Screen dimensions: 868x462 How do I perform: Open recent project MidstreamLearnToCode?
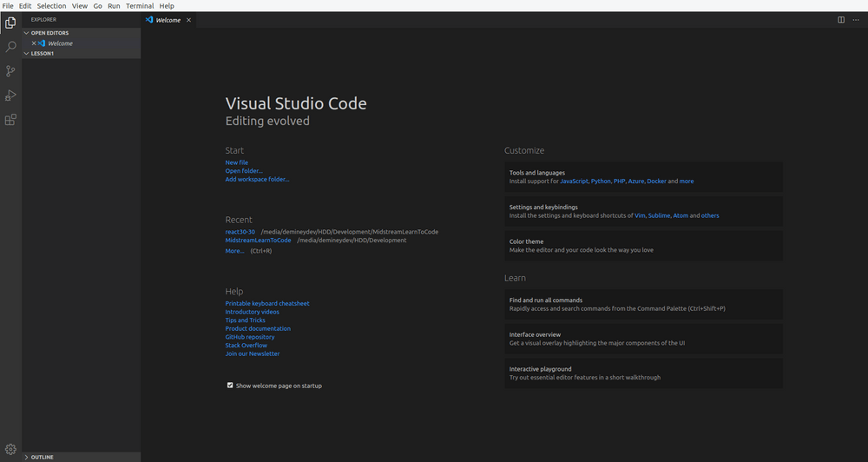(x=258, y=240)
